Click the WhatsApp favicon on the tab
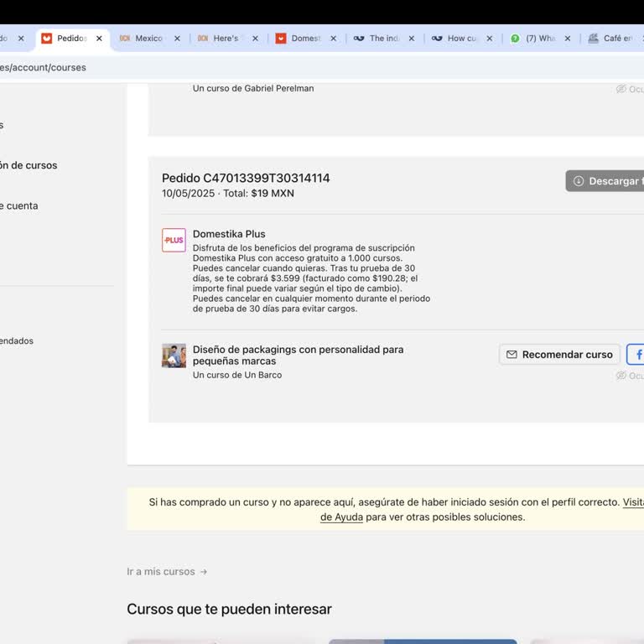644x644 pixels. pyautogui.click(x=515, y=39)
